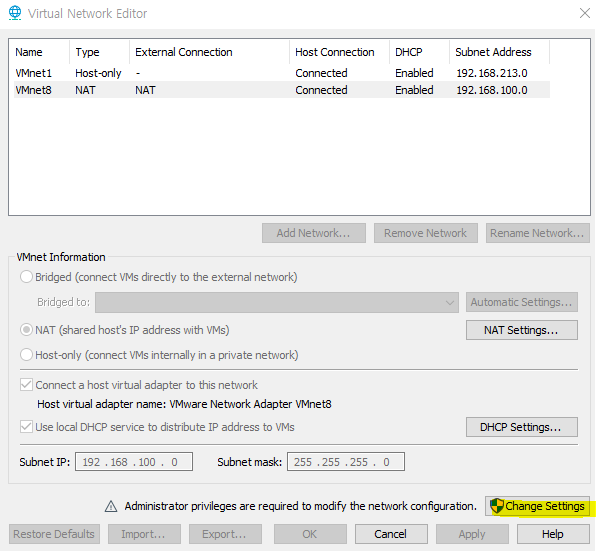The width and height of the screenshot is (596, 551).
Task: Click the Automatic Settings button
Action: click(x=522, y=302)
